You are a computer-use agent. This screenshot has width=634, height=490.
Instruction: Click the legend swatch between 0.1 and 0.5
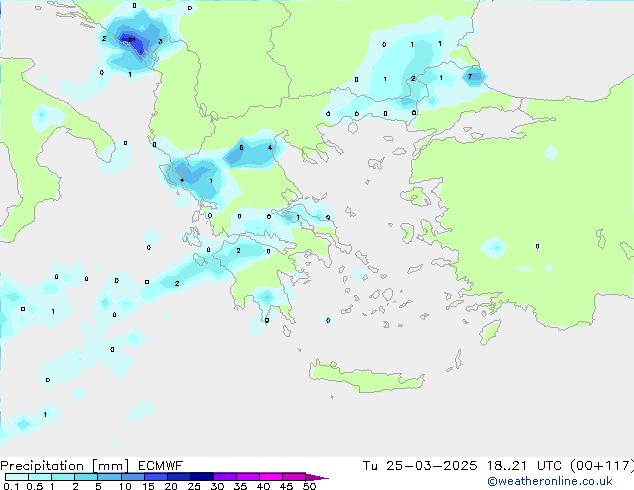pos(17,477)
